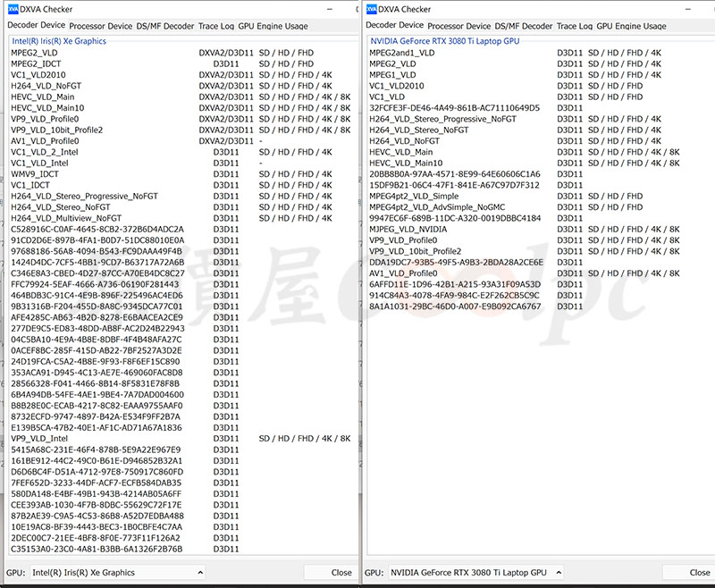The width and height of the screenshot is (715, 588).
Task: Select VC1_VLD_Intel row
Action: tap(181, 164)
